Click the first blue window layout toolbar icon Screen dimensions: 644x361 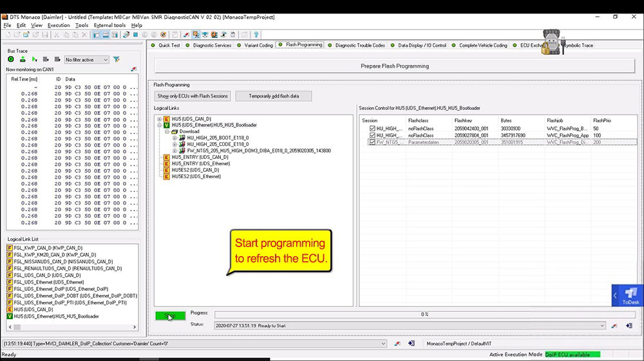pyautogui.click(x=97, y=35)
